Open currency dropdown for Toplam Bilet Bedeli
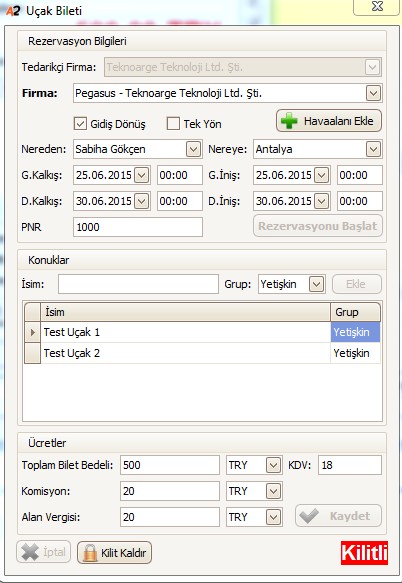Viewport: 402px width, 583px height. pos(273,465)
